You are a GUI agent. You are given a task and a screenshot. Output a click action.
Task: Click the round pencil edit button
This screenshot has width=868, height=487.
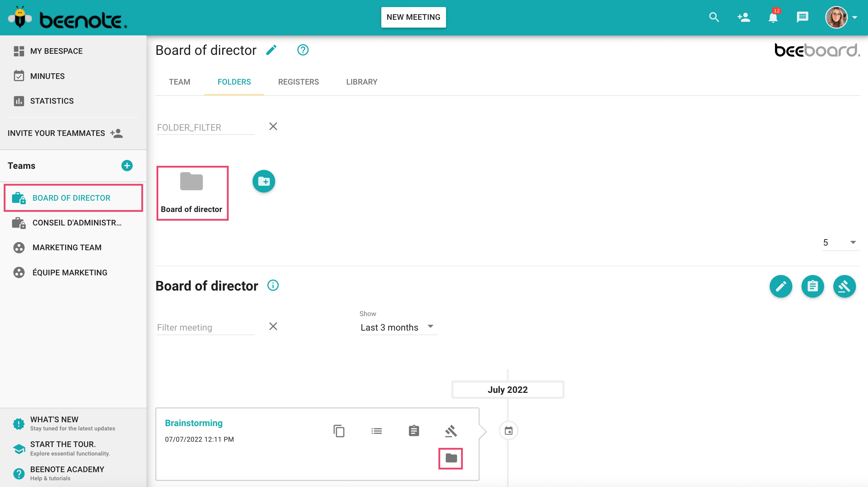click(x=781, y=286)
